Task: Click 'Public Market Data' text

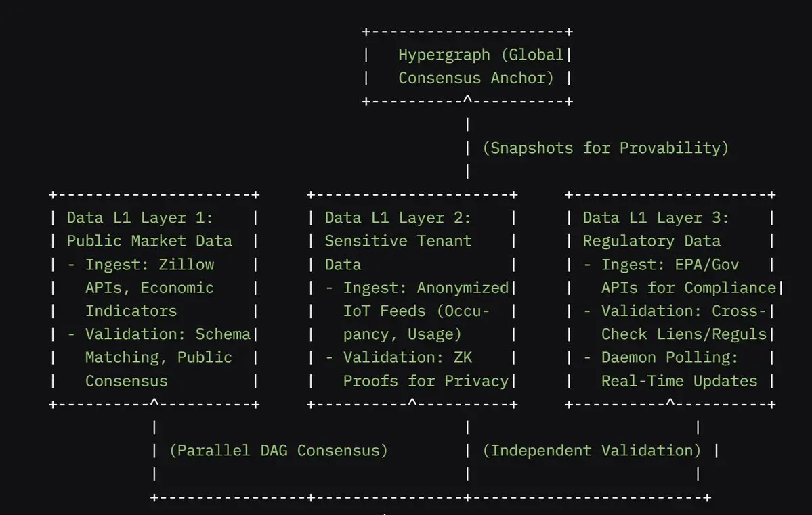Action: 149,241
